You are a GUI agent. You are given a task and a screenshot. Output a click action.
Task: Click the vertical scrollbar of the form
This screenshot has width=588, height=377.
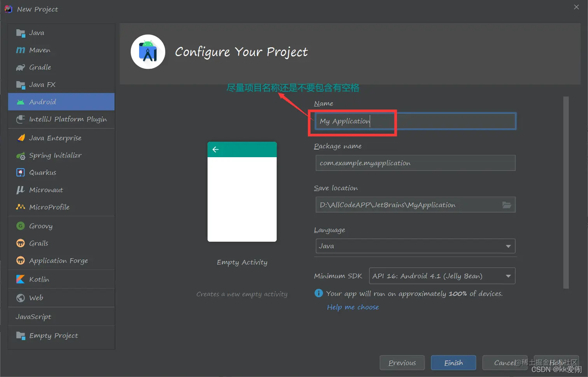[566, 193]
